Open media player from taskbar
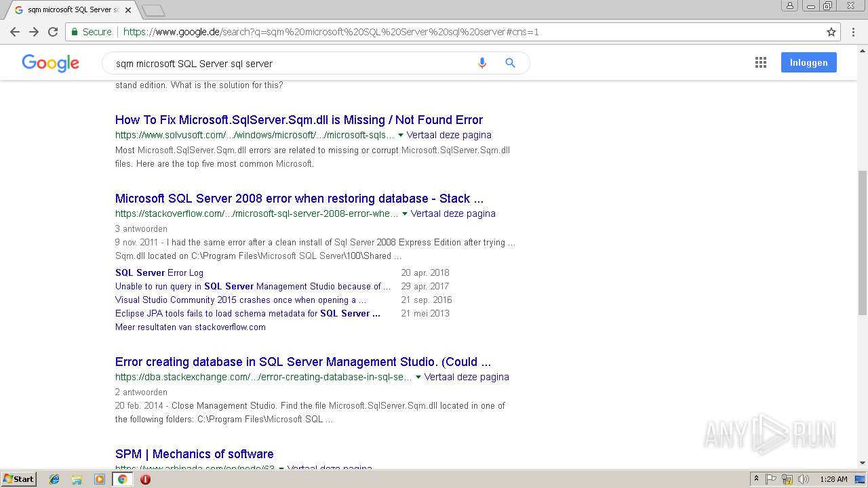Viewport: 868px width, 488px height. pyautogui.click(x=100, y=479)
